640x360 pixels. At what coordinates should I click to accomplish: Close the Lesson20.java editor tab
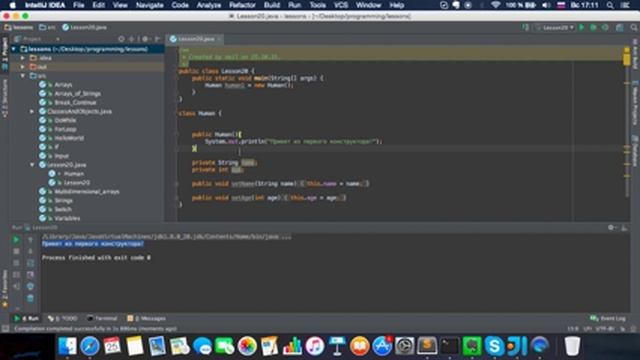[x=220, y=39]
